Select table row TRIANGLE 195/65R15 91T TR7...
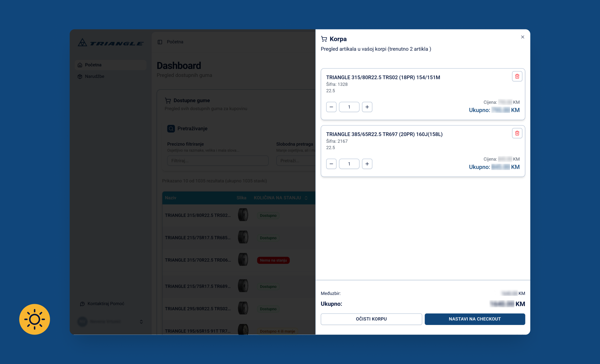600x364 pixels. pyautogui.click(x=239, y=328)
